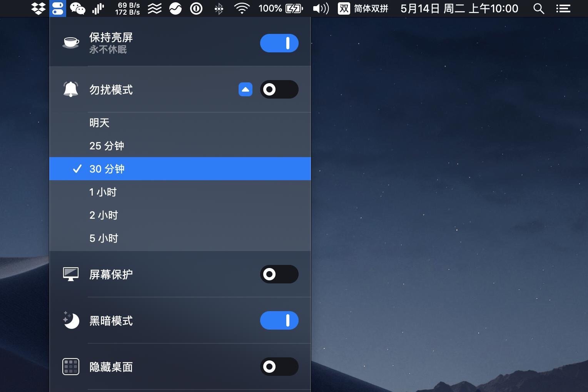Select the 明天 duration option
Viewport: 588px width, 392px height.
coord(180,123)
